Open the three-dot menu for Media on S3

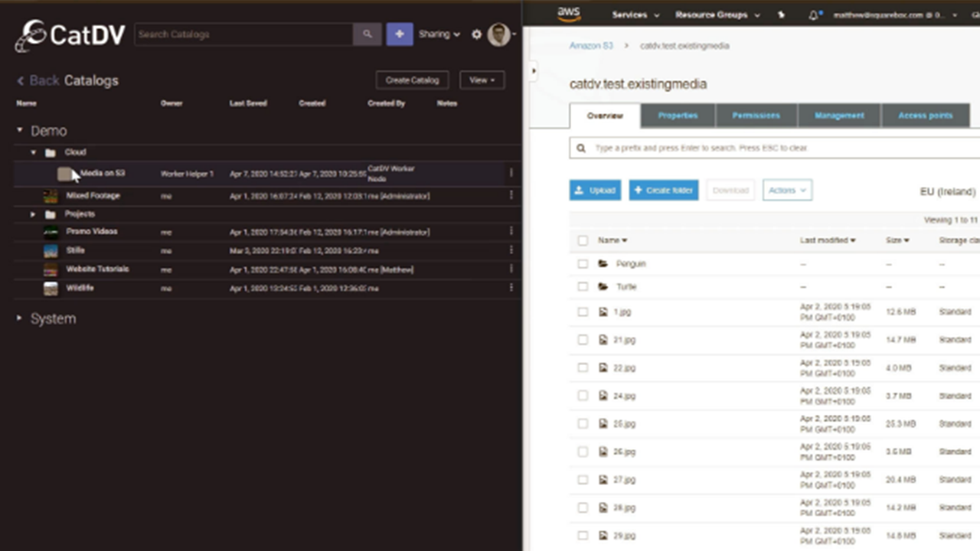coord(511,173)
